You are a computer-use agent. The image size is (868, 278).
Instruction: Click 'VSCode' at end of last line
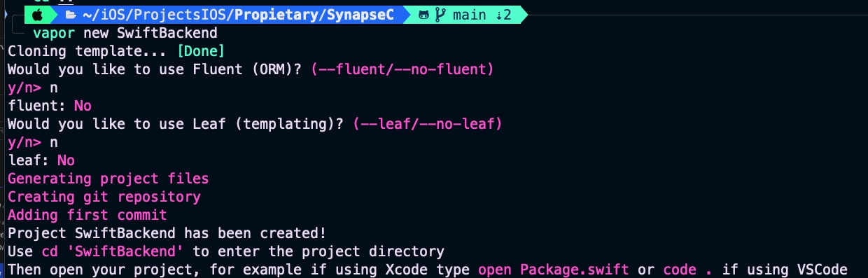[822, 270]
